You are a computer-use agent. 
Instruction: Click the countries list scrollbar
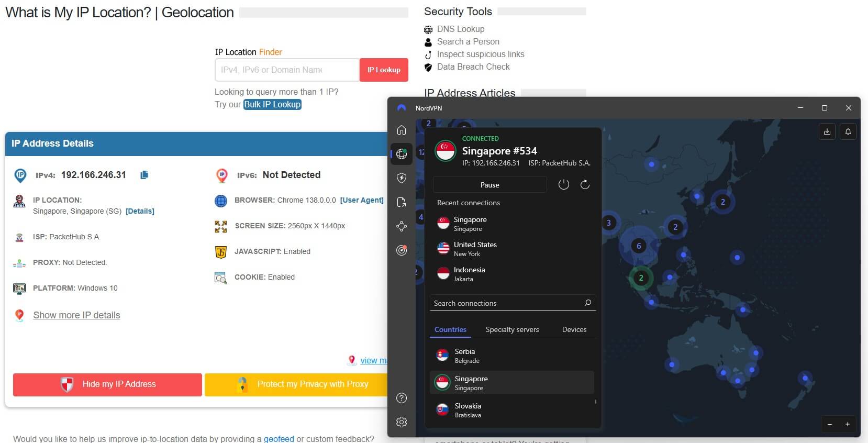(596, 402)
